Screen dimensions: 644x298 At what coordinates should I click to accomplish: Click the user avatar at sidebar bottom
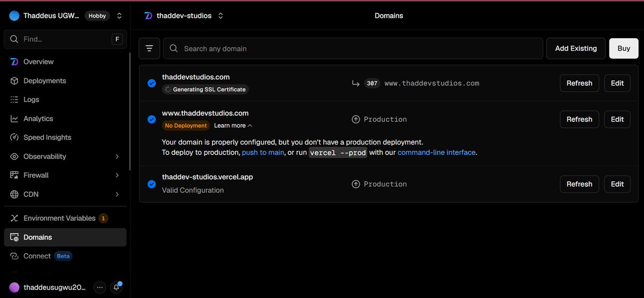tap(14, 287)
